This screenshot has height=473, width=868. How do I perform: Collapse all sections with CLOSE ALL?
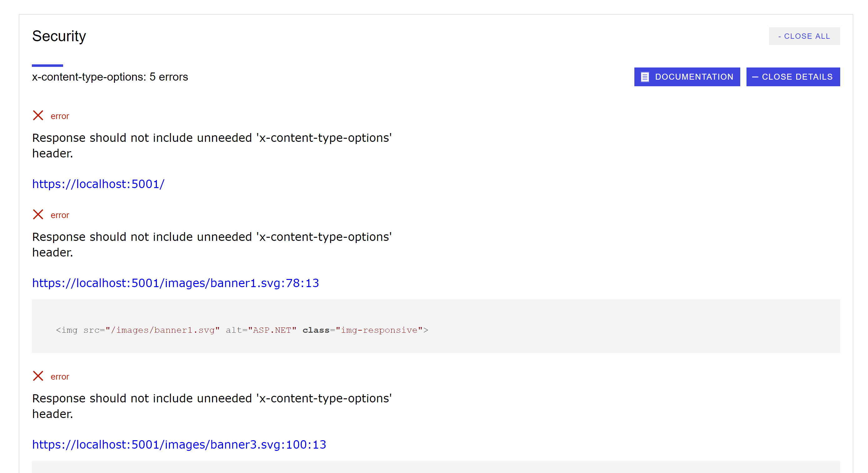(x=804, y=36)
